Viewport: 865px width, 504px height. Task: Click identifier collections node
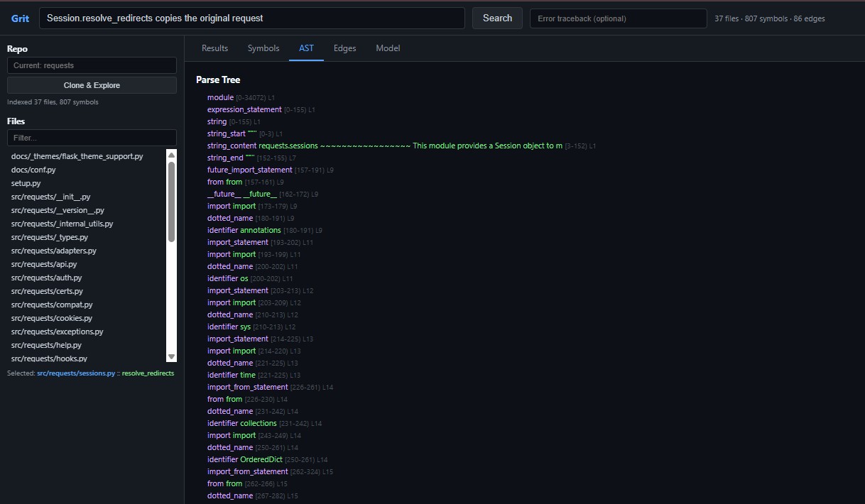264,423
